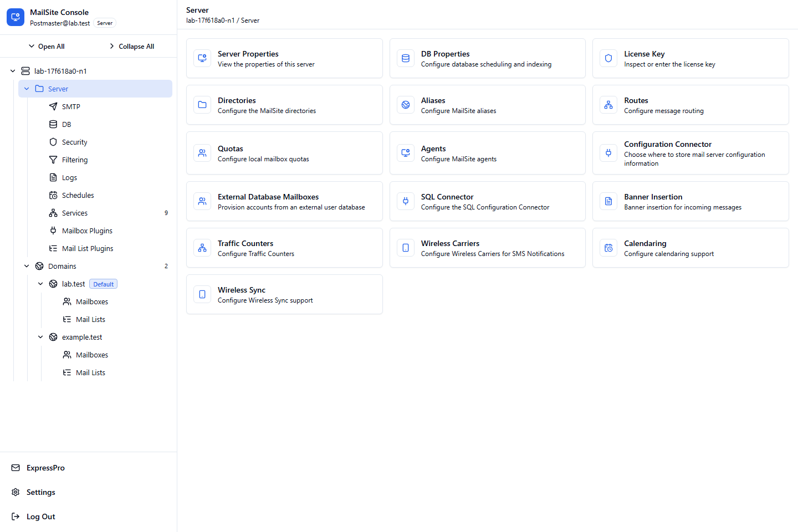
Task: Click Open All to expand tree
Action: 47,47
